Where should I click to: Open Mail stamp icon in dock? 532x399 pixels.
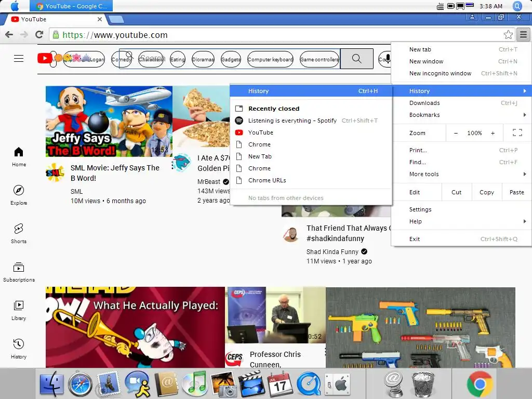[x=108, y=385]
